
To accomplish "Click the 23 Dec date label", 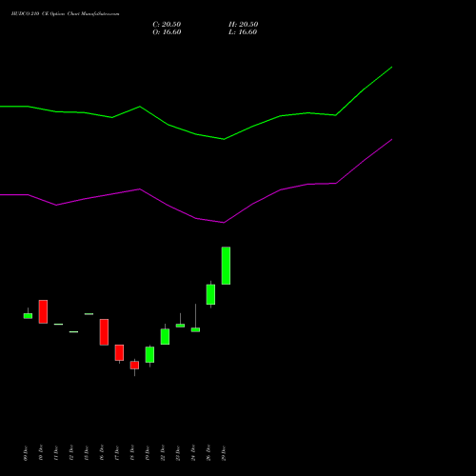I will pos(178,453).
